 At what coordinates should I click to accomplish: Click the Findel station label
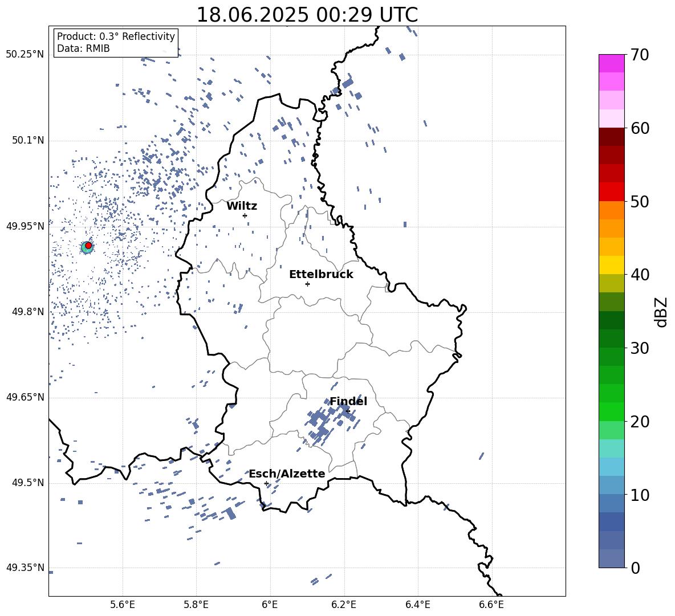pos(348,401)
